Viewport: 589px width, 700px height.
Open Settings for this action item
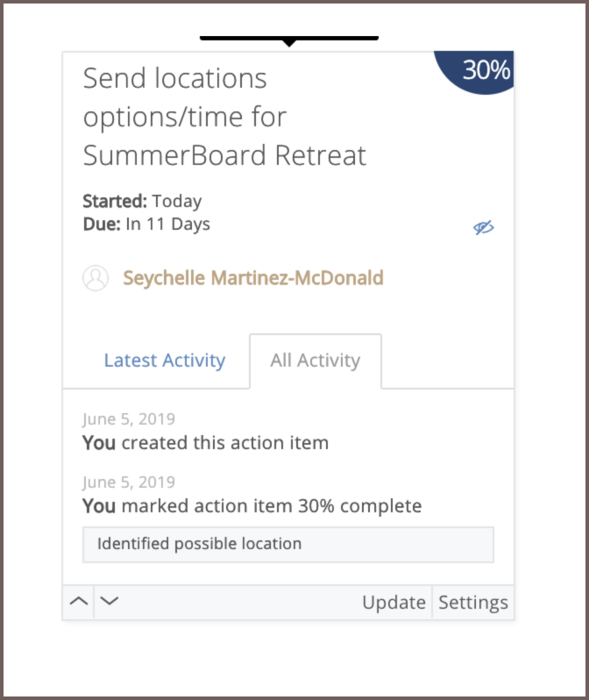473,603
